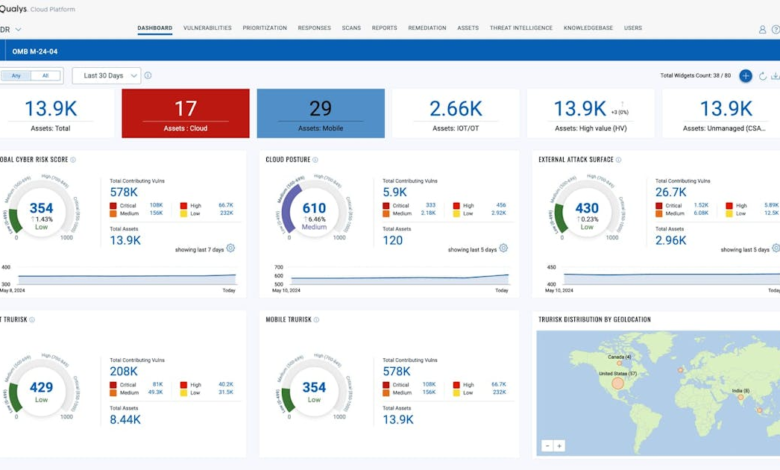Click Critical 1.52K in External Attack Surface
This screenshot has height=470, width=780.
coord(701,205)
